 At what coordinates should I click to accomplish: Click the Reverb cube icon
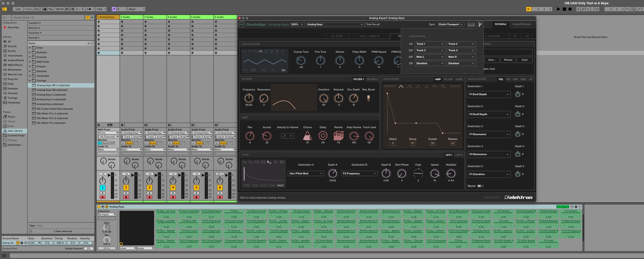(x=338, y=136)
